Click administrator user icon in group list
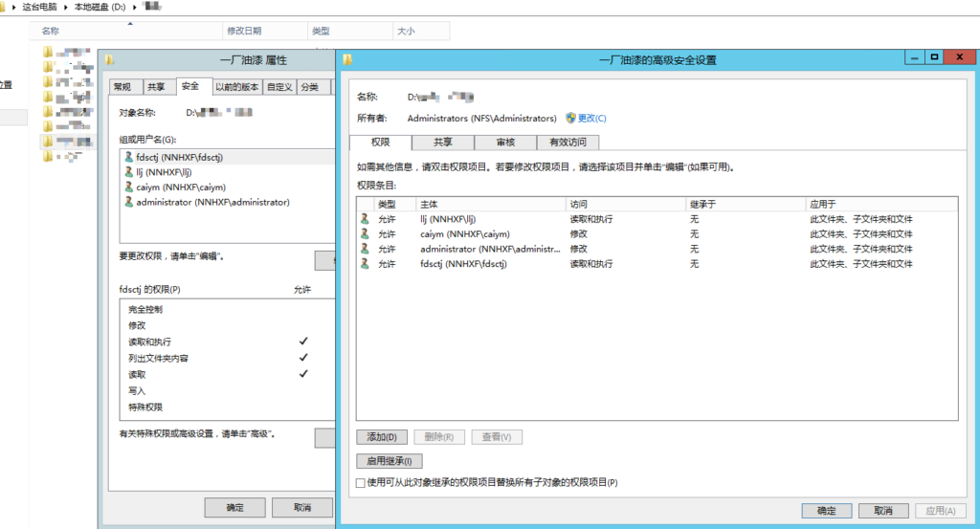 point(128,203)
